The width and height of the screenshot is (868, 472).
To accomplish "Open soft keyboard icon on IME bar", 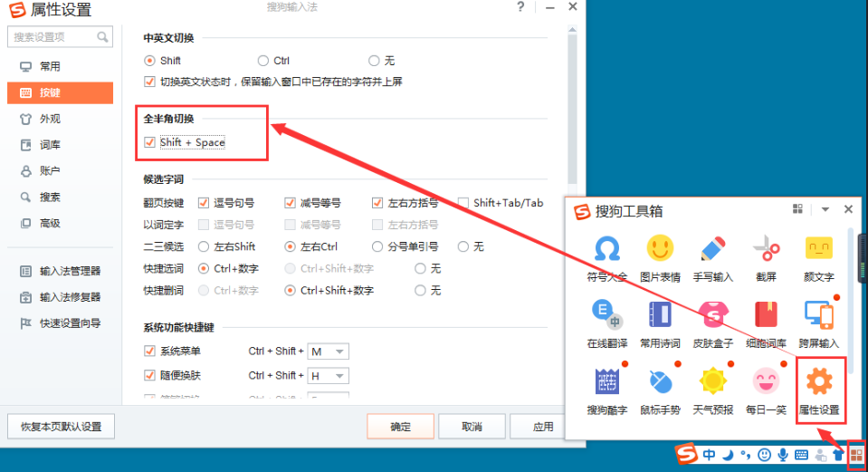I will click(x=801, y=456).
